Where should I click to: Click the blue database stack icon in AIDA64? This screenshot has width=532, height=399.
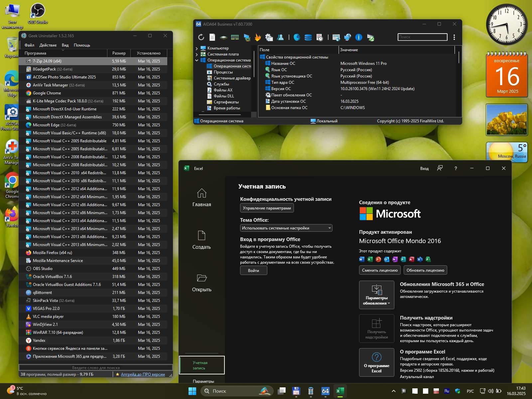tap(308, 37)
